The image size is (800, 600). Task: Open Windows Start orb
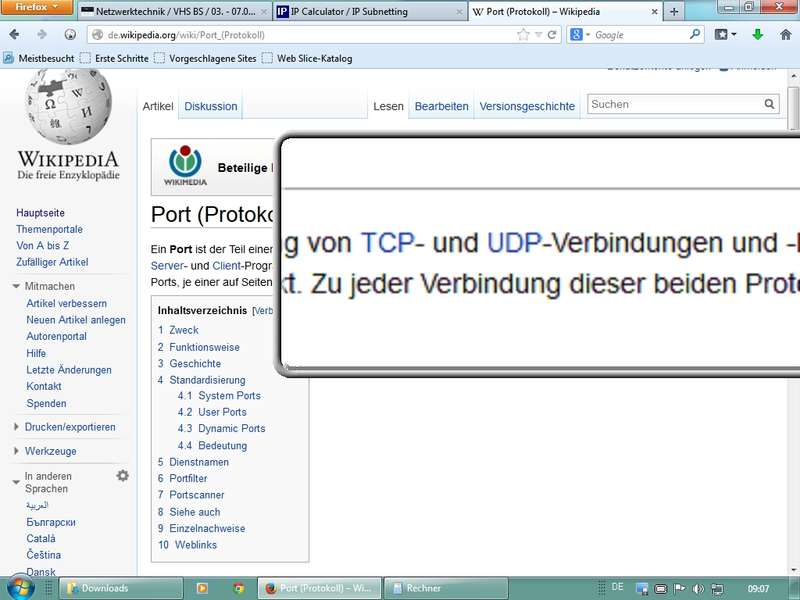click(x=20, y=588)
